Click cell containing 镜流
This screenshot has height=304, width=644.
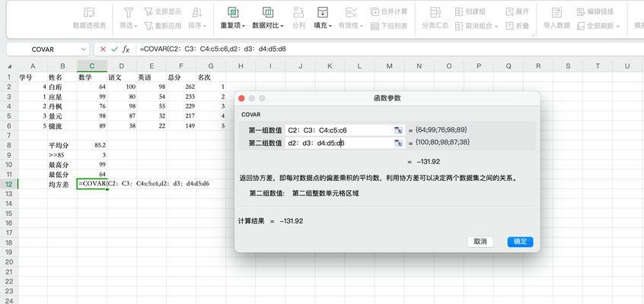click(x=62, y=125)
